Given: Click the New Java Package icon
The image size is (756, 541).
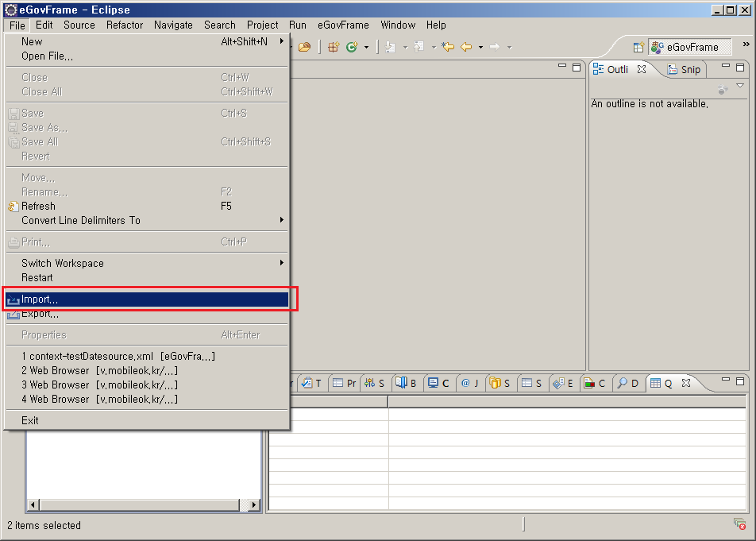Looking at the screenshot, I should click(334, 47).
